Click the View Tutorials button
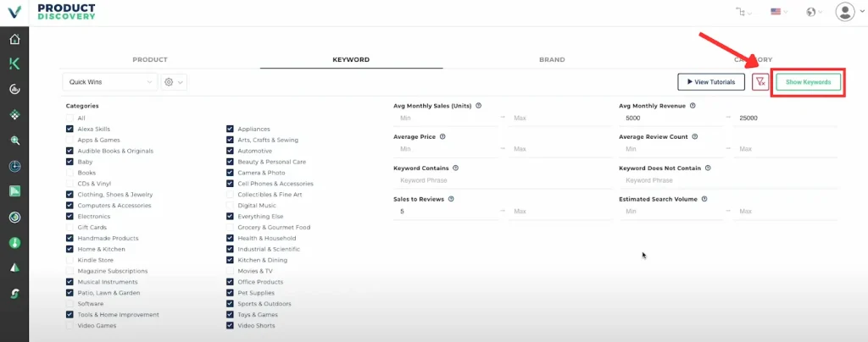This screenshot has width=868, height=342. point(711,82)
